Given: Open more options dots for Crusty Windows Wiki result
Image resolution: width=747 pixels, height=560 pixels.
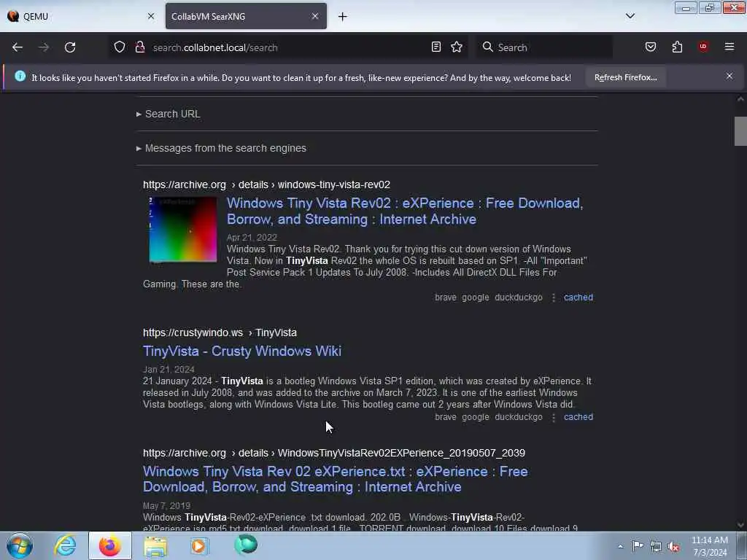Looking at the screenshot, I should point(554,417).
